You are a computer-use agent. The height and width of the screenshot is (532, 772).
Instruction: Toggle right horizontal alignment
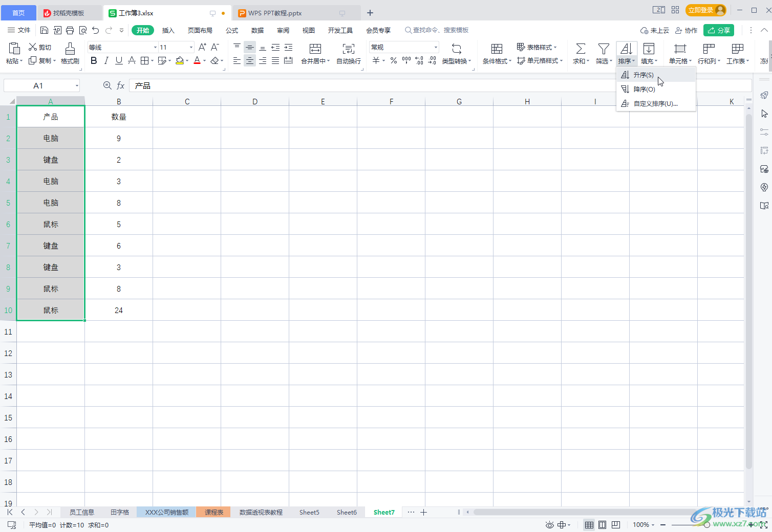click(263, 61)
